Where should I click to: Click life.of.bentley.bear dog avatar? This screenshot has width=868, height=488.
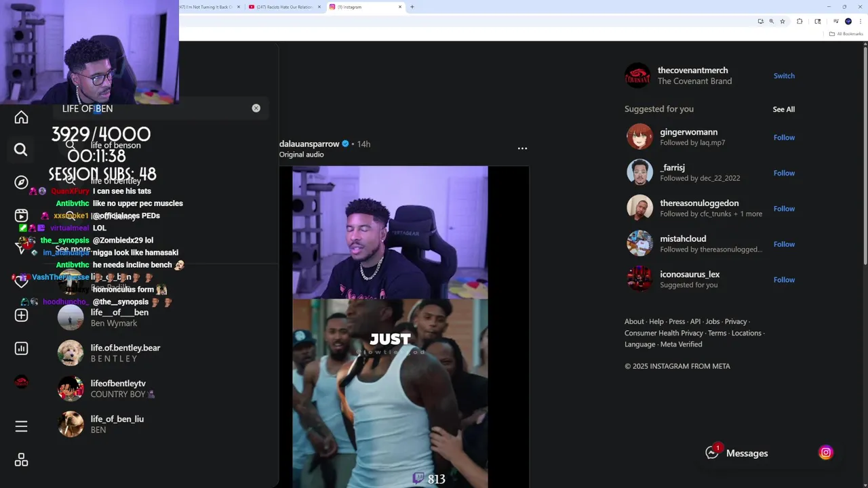[x=71, y=353]
